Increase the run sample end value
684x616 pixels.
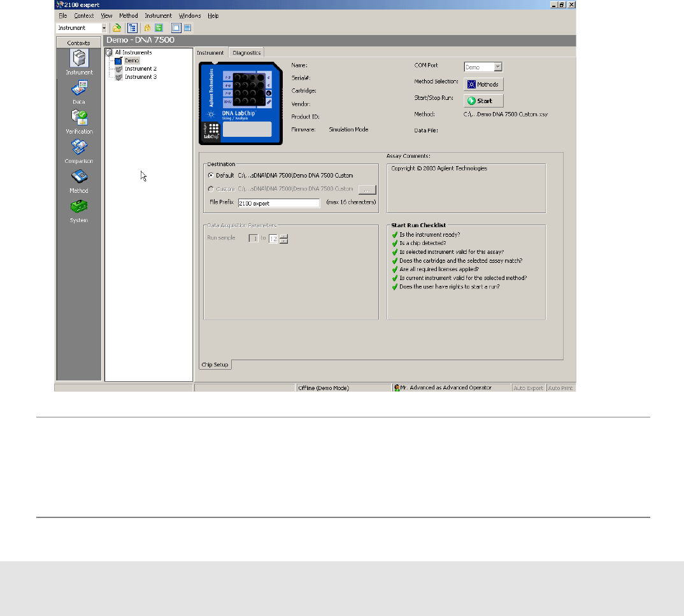click(284, 236)
